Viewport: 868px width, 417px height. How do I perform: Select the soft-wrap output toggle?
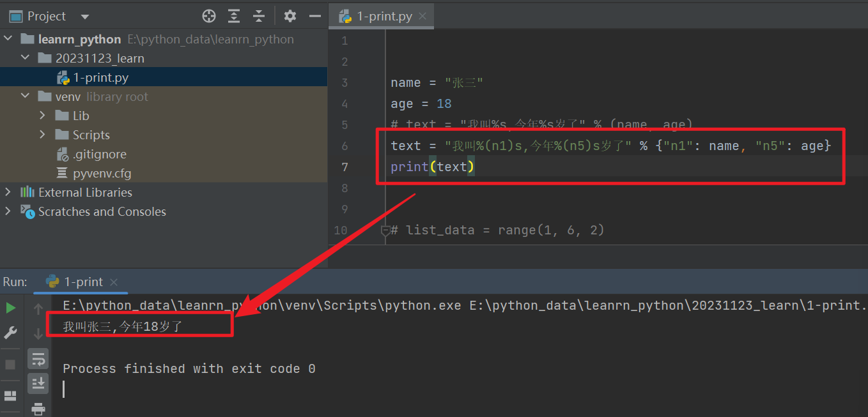38,358
